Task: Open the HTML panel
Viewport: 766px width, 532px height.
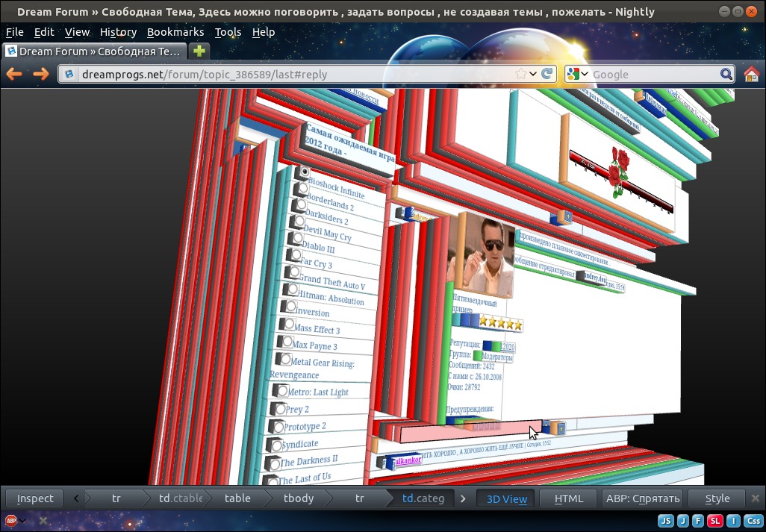Action: (x=569, y=498)
